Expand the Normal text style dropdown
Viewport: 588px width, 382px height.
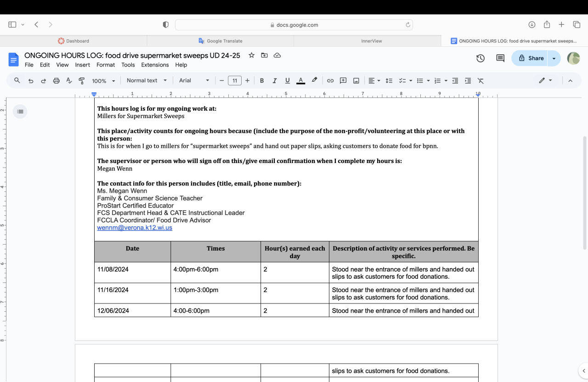click(147, 81)
